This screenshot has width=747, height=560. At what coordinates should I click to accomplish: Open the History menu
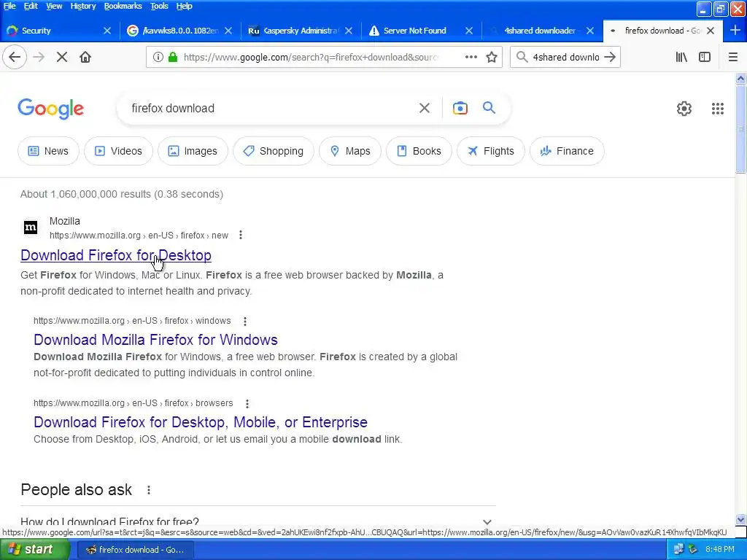83,6
